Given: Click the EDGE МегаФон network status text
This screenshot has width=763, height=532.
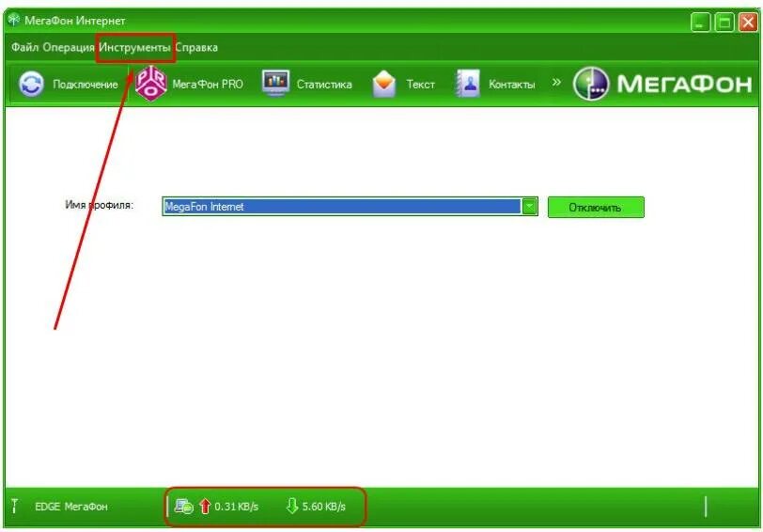Looking at the screenshot, I should pos(71,507).
